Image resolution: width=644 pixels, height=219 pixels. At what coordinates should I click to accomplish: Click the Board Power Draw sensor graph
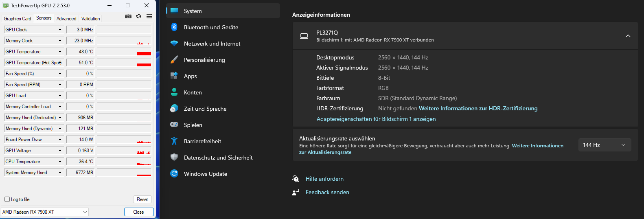click(124, 140)
